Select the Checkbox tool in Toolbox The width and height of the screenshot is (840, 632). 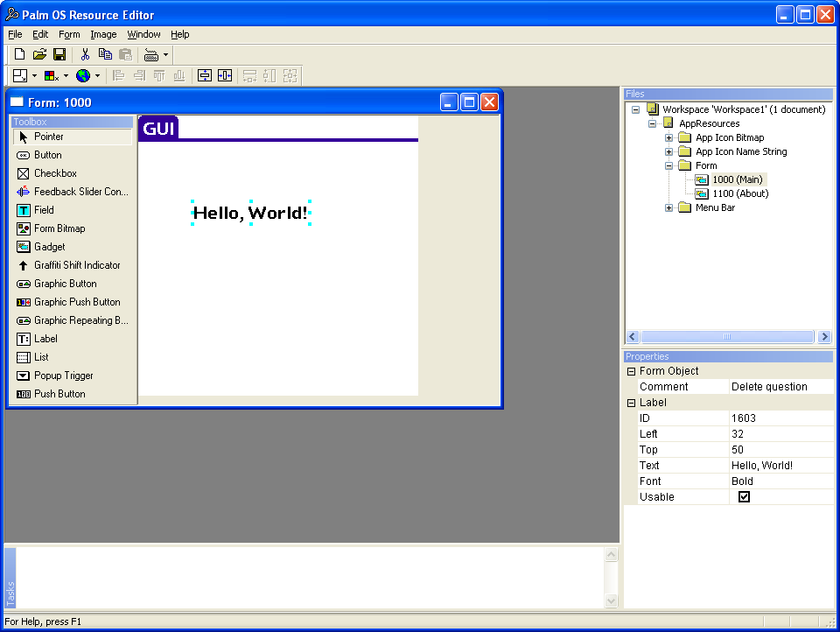pyautogui.click(x=72, y=173)
